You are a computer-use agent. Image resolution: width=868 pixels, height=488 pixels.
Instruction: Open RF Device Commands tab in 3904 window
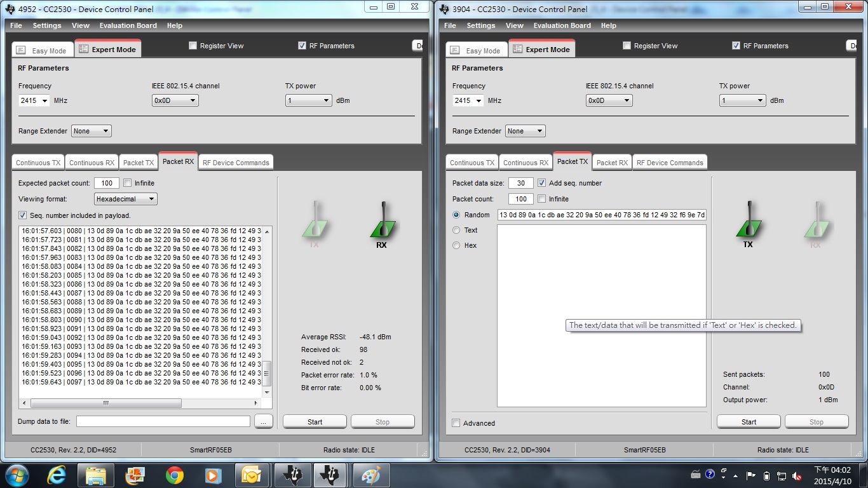click(670, 163)
